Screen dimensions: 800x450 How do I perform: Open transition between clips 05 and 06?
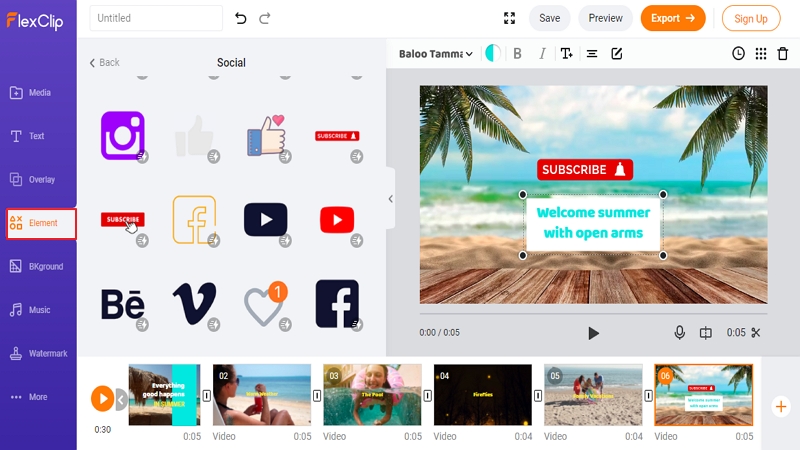648,395
